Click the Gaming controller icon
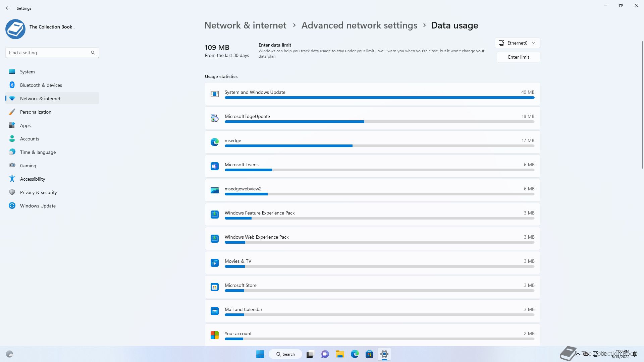 12,165
